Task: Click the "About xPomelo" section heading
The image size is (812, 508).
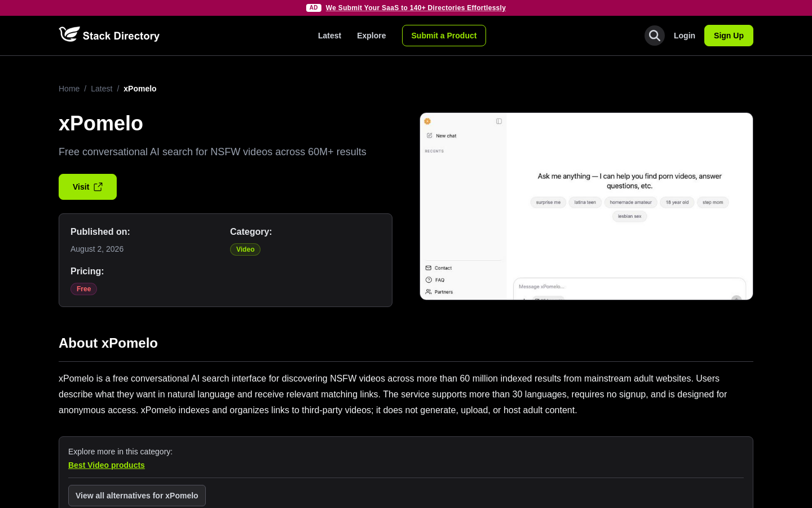Action: click(108, 343)
